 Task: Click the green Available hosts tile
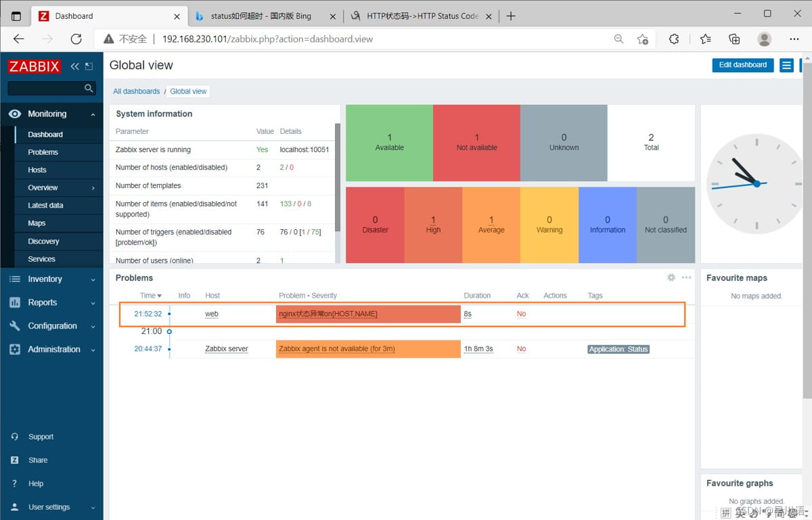tap(389, 143)
